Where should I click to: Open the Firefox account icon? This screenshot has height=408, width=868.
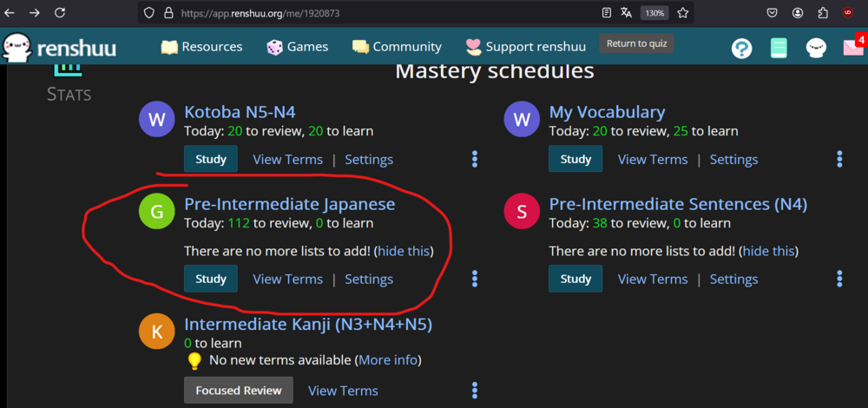[x=797, y=13]
